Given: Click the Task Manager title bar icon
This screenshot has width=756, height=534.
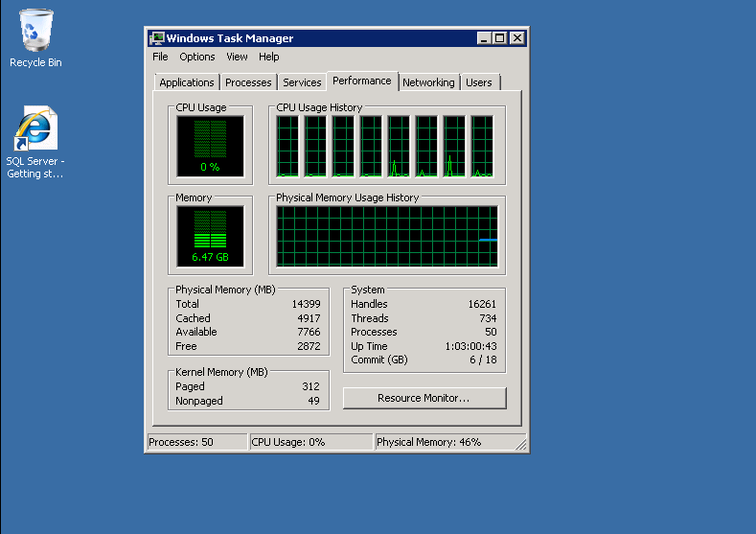Looking at the screenshot, I should coord(157,38).
